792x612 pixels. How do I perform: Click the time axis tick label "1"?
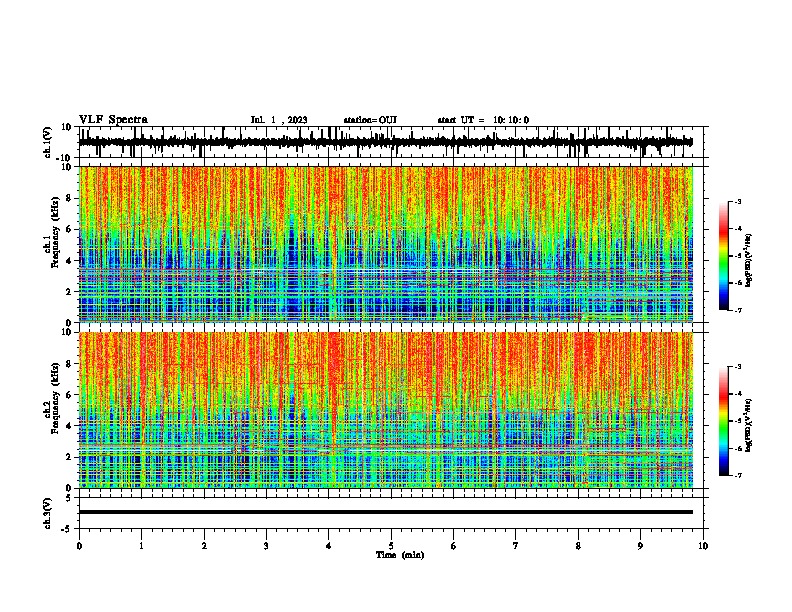pos(141,546)
